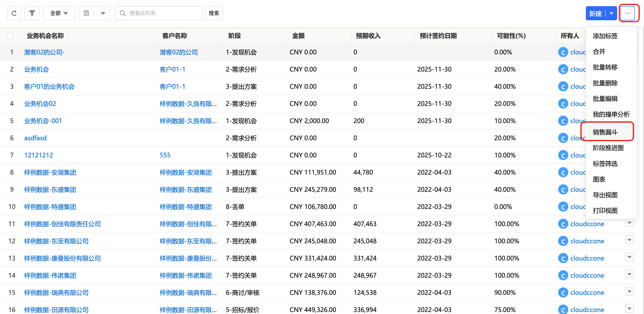Select 导出视图 in the menu
The image size is (644, 314).
pos(605,195)
